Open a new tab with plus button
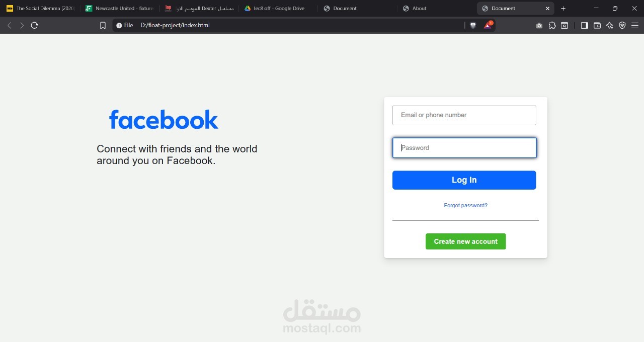Viewport: 644px width, 342px height. [563, 9]
